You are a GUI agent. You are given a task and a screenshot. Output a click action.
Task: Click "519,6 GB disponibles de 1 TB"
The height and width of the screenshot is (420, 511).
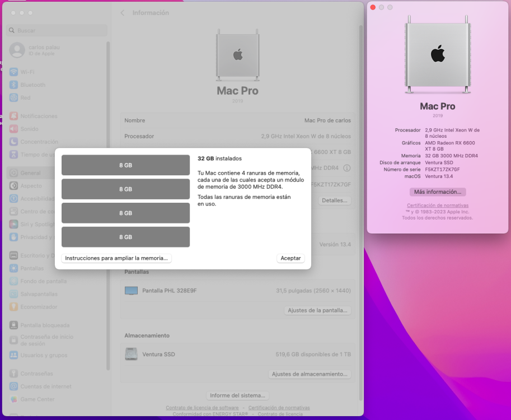coord(313,354)
